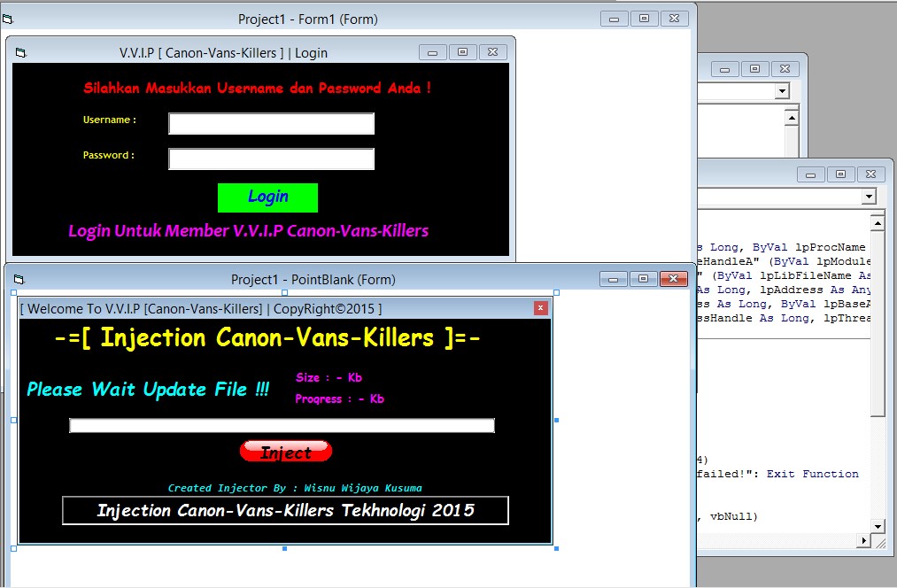The height and width of the screenshot is (588, 897).
Task: Click the 'Size : - Kb' label
Action: coord(329,377)
